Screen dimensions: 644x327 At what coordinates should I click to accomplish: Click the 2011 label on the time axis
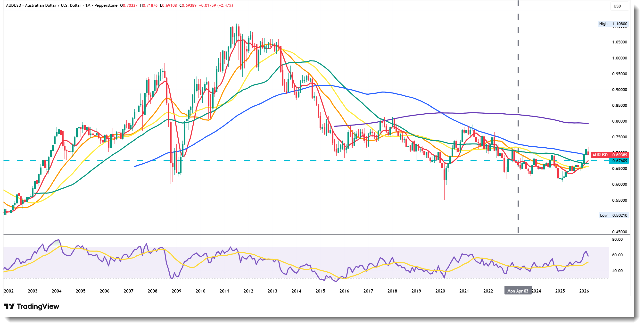click(x=224, y=291)
